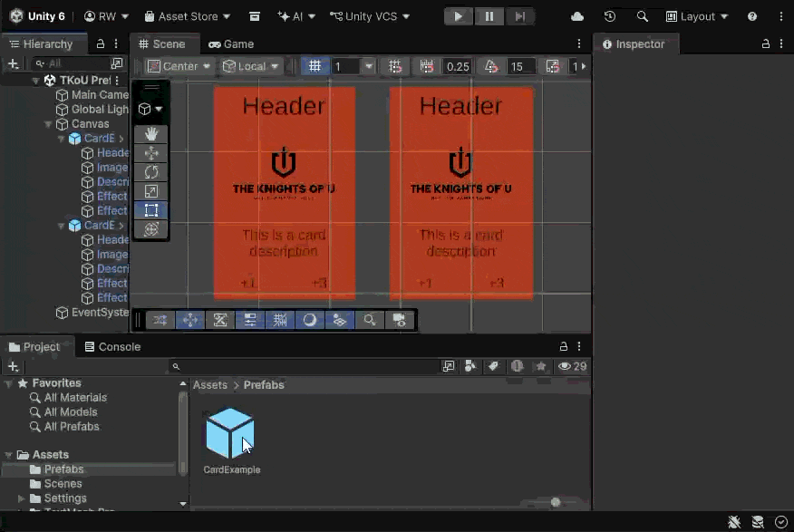Image resolution: width=794 pixels, height=532 pixels.
Task: Toggle the Hierarchy panel lock
Action: [x=101, y=44]
